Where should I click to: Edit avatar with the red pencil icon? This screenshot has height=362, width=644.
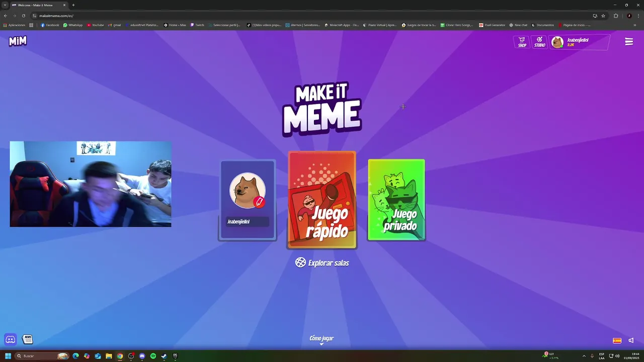pos(259,202)
